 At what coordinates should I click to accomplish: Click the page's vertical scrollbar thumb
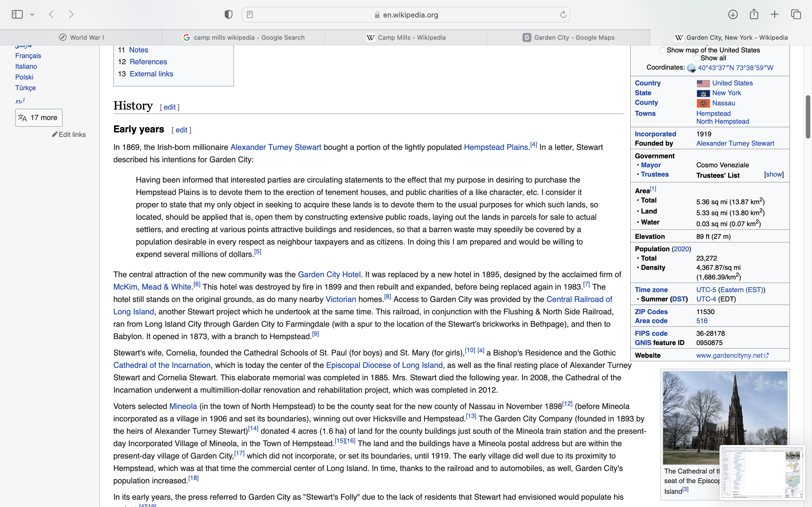[x=808, y=117]
